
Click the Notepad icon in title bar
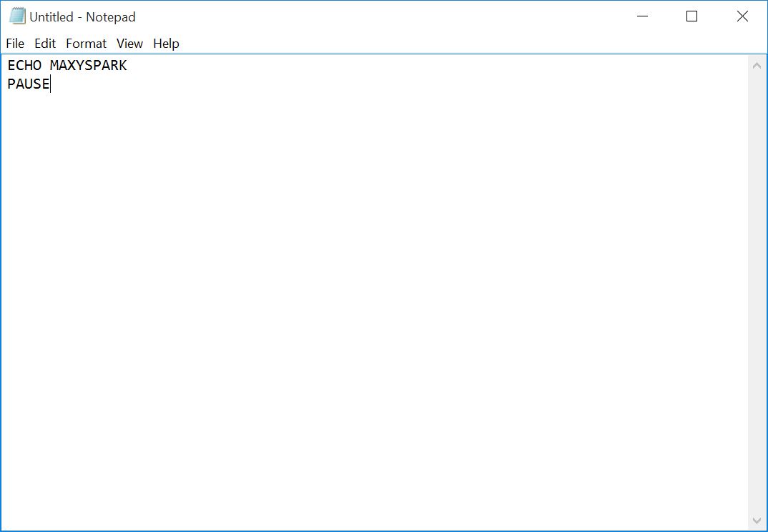pos(17,16)
